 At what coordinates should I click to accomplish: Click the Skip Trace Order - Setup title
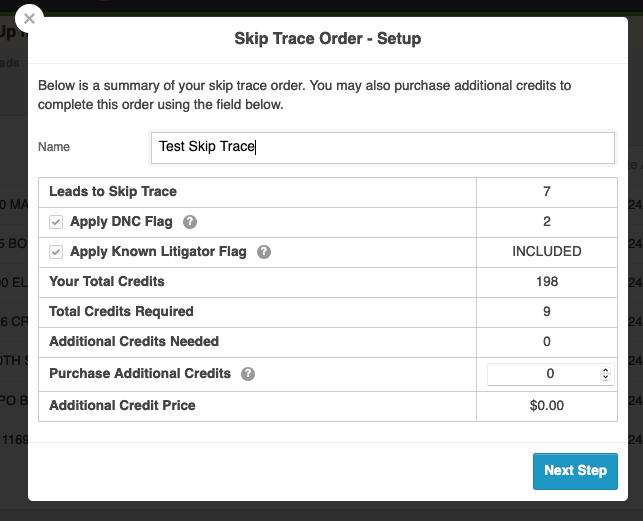point(328,39)
